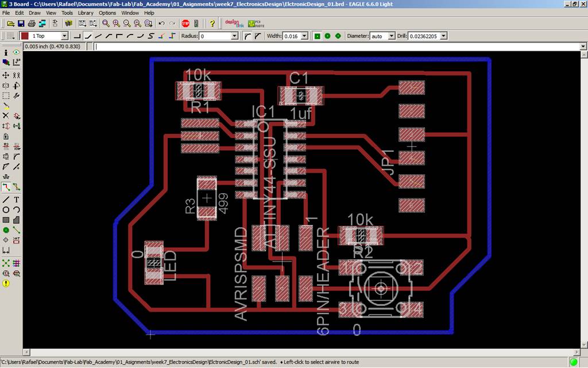Screen dimensions: 588x368
Task: Open the Use library books icon
Action: [x=69, y=24]
